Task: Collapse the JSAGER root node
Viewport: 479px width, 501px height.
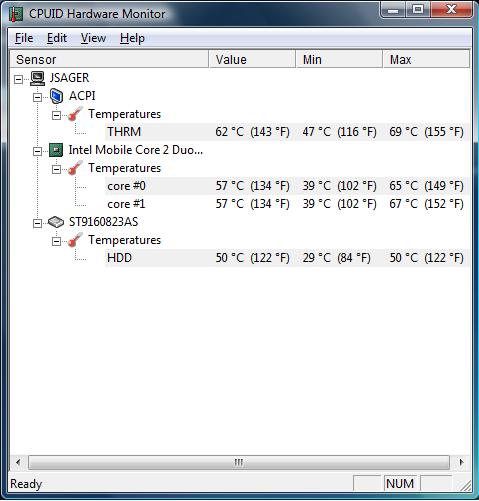Action: (18, 79)
